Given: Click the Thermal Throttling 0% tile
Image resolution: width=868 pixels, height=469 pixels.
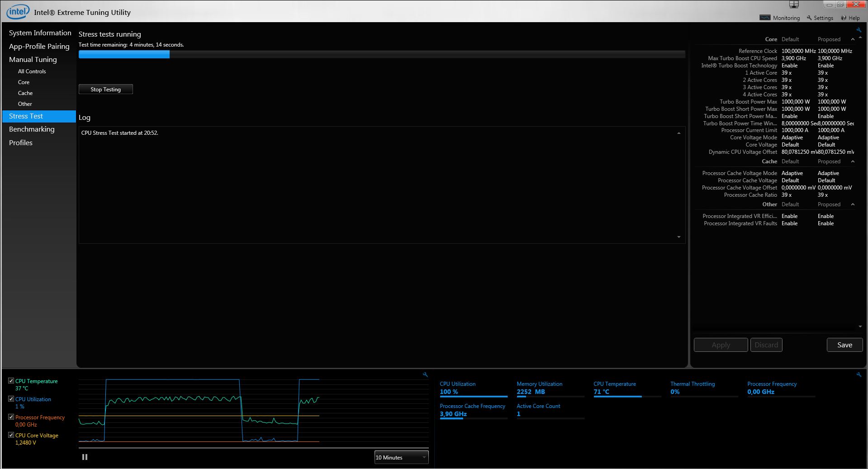Looking at the screenshot, I should (x=704, y=388).
